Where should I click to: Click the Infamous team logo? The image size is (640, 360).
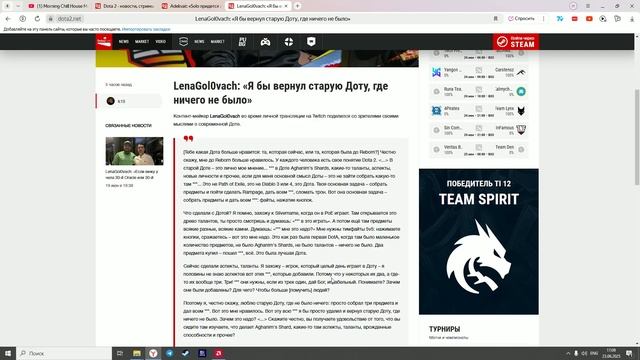[521, 130]
